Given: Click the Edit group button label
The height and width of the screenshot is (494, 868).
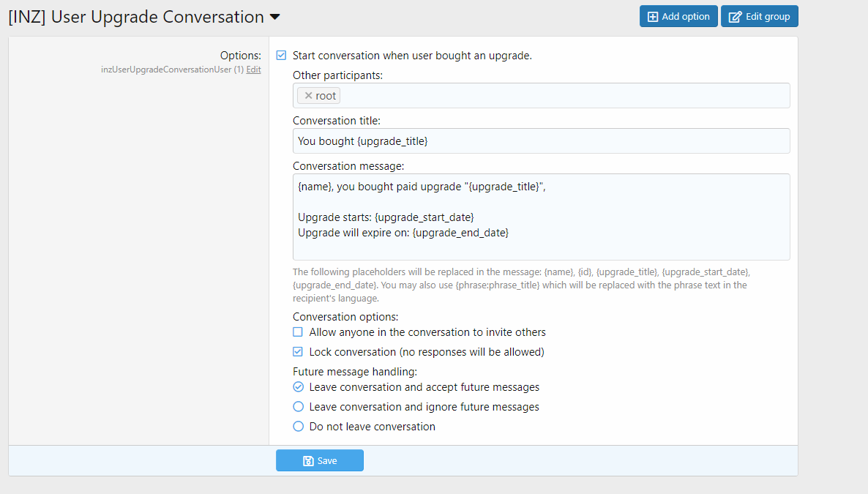Looking at the screenshot, I should (767, 16).
